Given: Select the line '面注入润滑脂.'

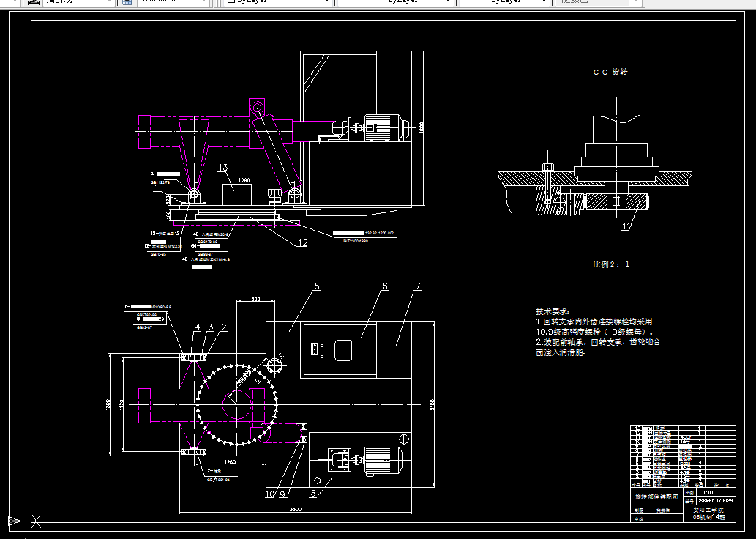Looking at the screenshot, I should pyautogui.click(x=561, y=352).
